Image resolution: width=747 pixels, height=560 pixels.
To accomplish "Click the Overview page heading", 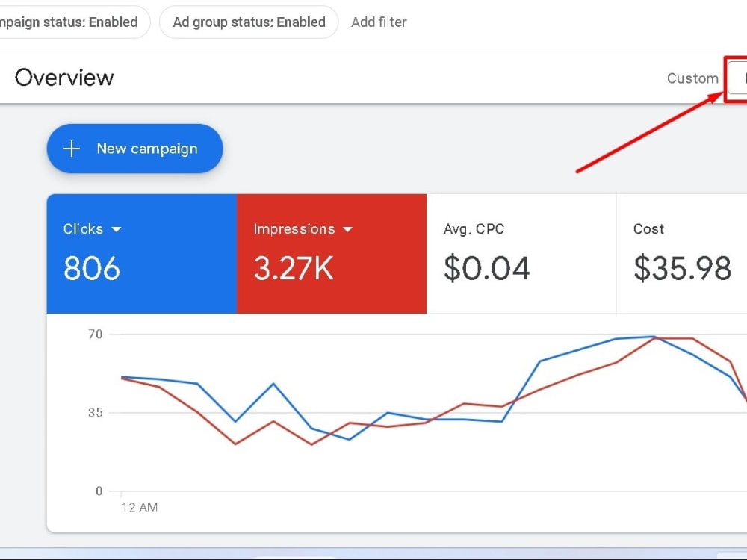I will coord(64,78).
